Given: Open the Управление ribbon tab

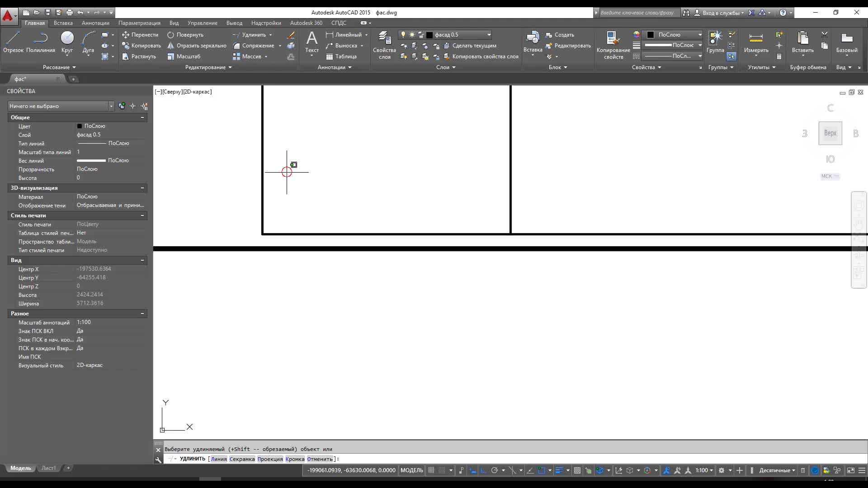Looking at the screenshot, I should 203,23.
